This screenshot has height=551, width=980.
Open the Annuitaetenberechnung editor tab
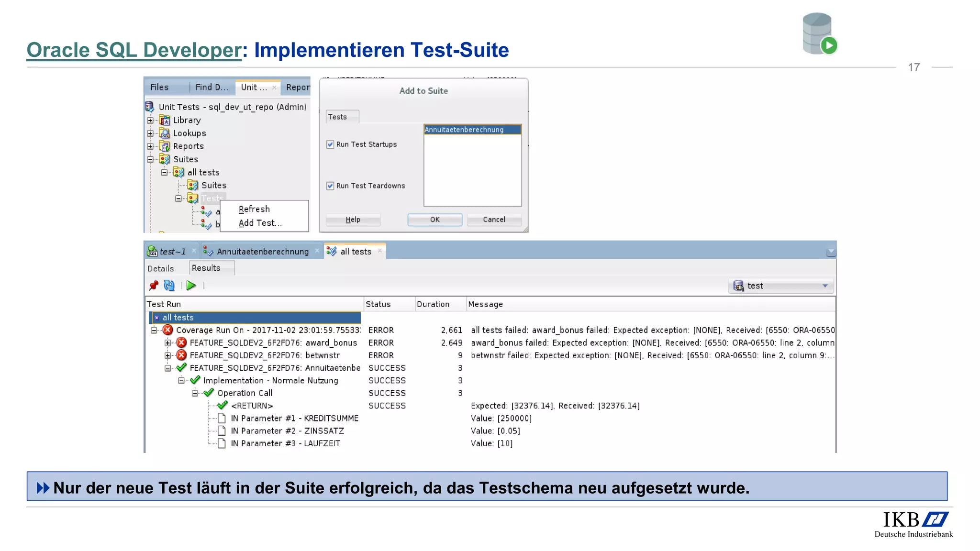tap(263, 251)
